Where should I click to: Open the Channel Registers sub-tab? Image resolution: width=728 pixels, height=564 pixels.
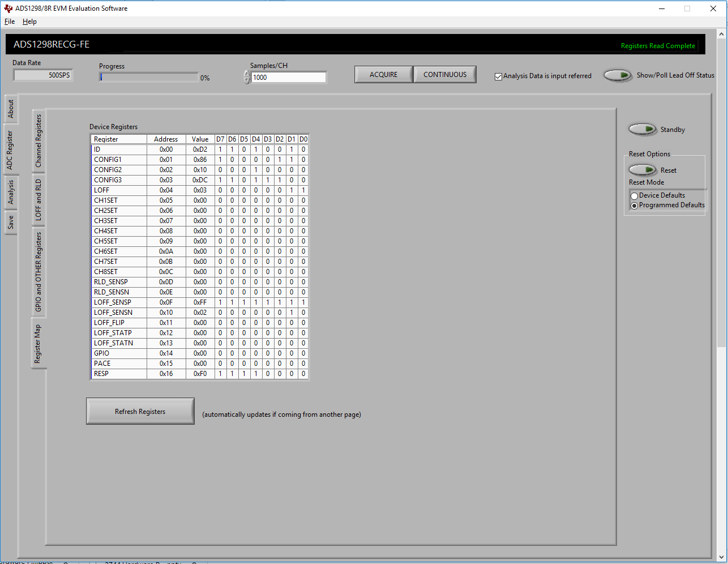click(x=38, y=140)
